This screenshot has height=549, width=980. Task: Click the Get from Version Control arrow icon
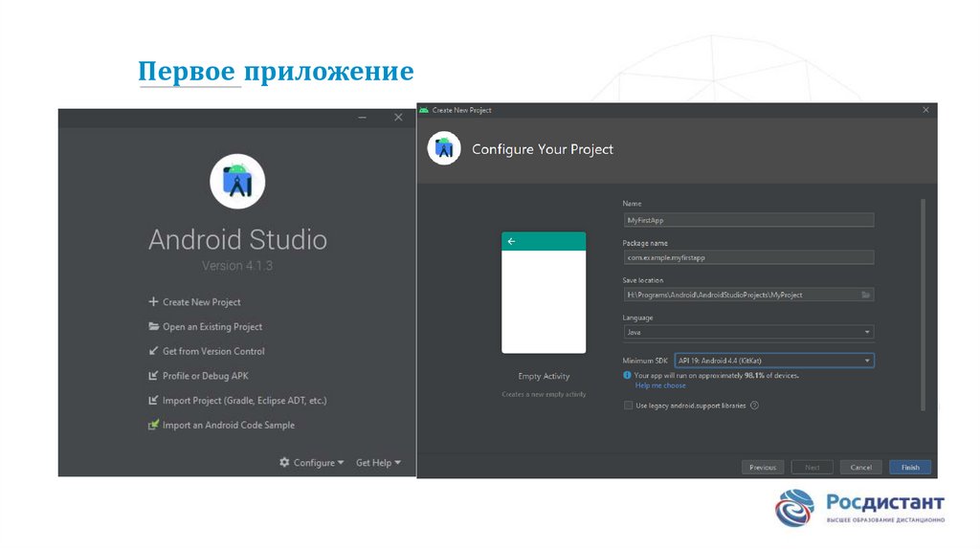point(153,352)
